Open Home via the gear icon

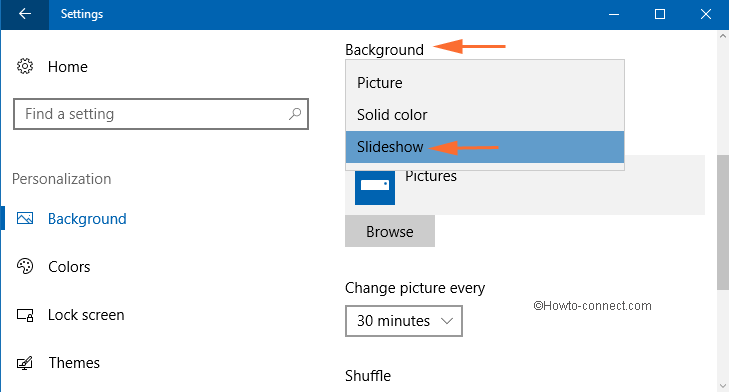(25, 66)
